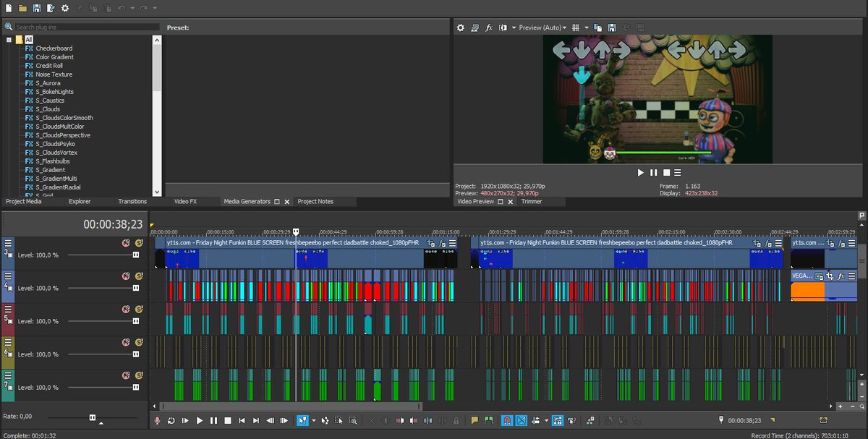Image resolution: width=868 pixels, height=439 pixels.
Task: Open track 3 hamburger menu
Action: [9, 244]
